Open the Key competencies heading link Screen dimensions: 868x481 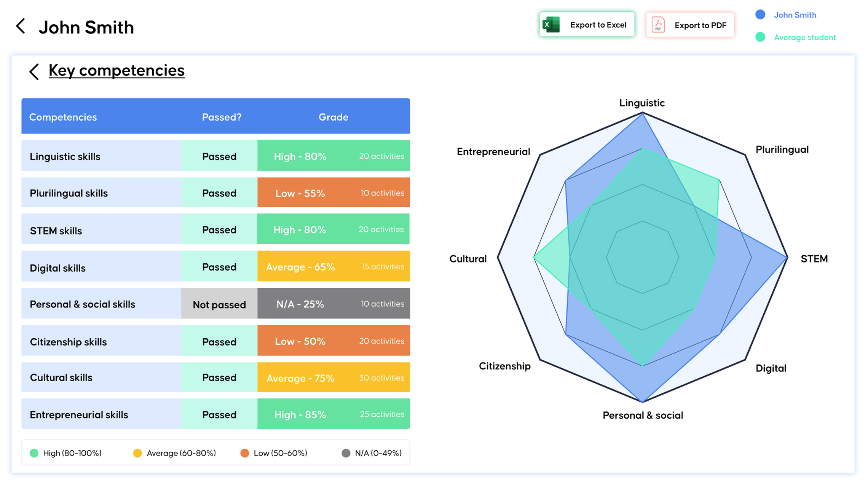[x=116, y=70]
